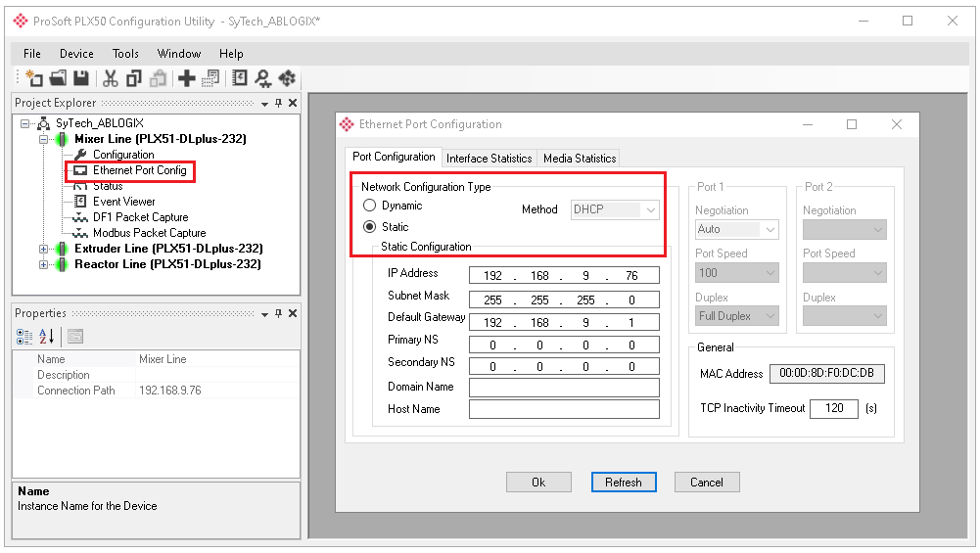Open Properties panel options arrow
Image resolution: width=980 pixels, height=553 pixels.
[x=265, y=314]
